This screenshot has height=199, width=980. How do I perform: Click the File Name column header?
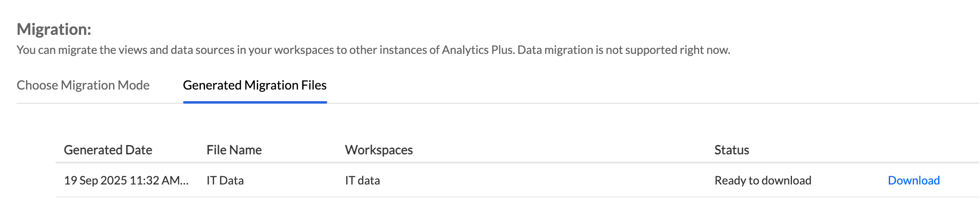pos(234,150)
